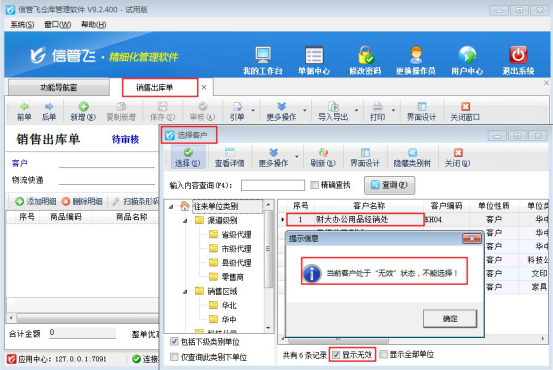The height and width of the screenshot is (370, 553).
Task: Open 窗口(W) menu
Action: click(x=57, y=24)
